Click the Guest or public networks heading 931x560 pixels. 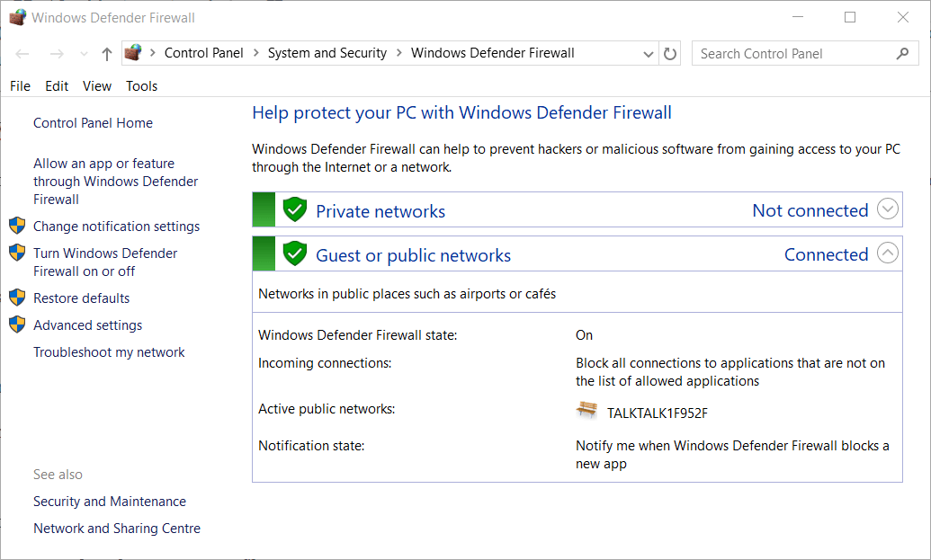point(413,255)
